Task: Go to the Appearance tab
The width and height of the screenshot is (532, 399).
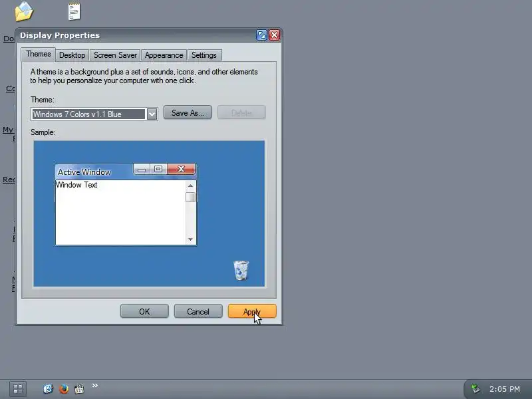Action: coord(164,55)
